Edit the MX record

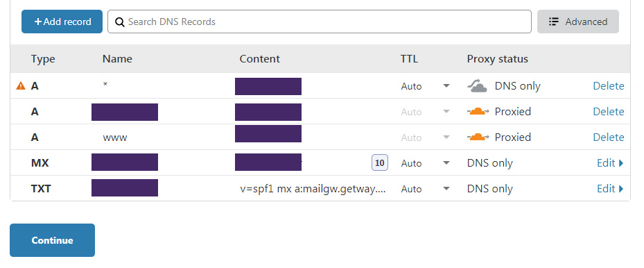[610, 162]
